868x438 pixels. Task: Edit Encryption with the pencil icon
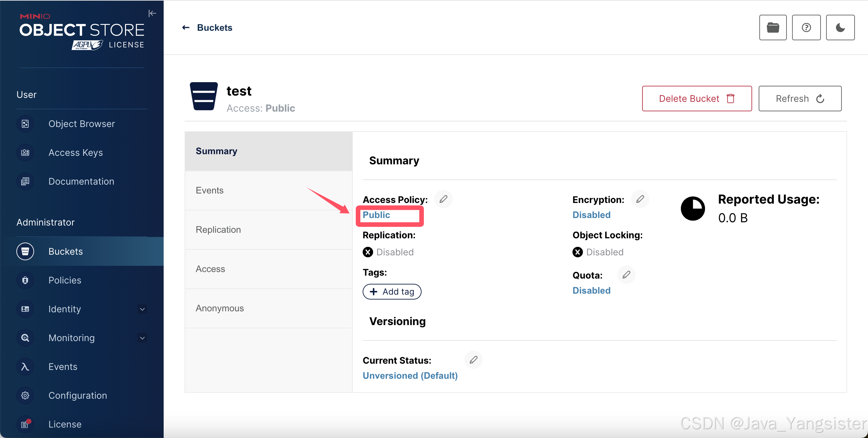point(640,199)
